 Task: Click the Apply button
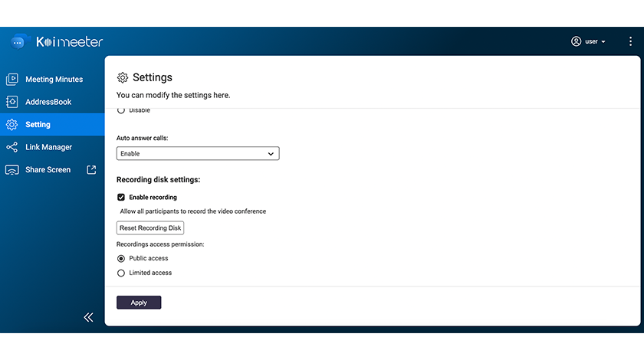[139, 303]
